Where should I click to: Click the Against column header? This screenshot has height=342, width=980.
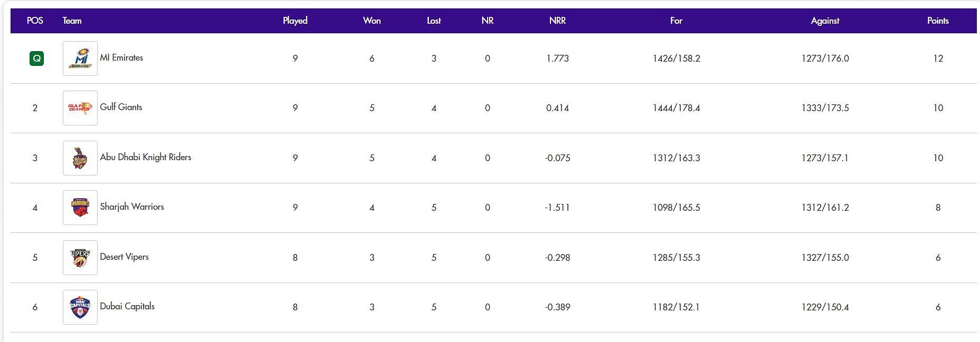click(x=825, y=21)
